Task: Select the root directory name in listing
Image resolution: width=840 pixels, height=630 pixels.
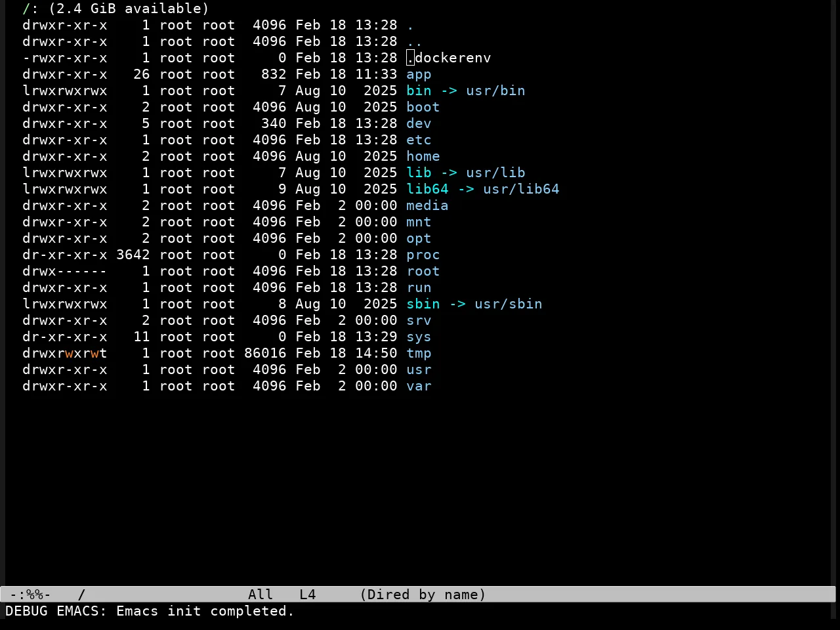Action: (x=423, y=271)
